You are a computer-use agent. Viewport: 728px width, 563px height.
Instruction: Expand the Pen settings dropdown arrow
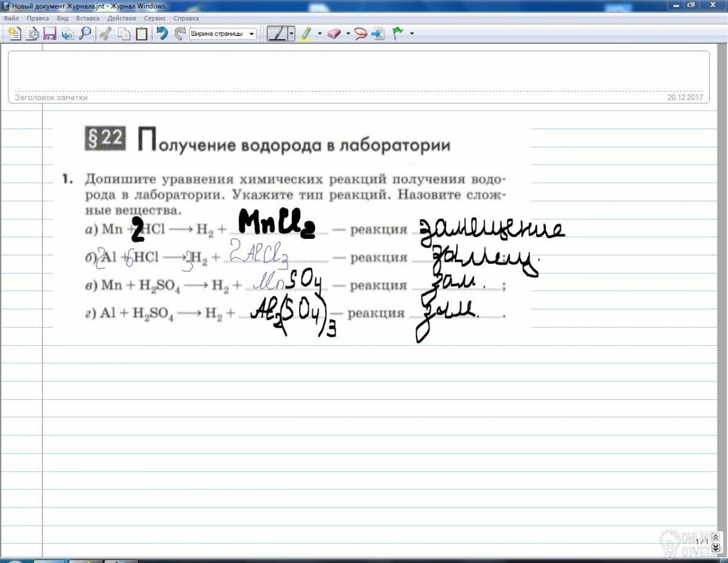click(291, 33)
